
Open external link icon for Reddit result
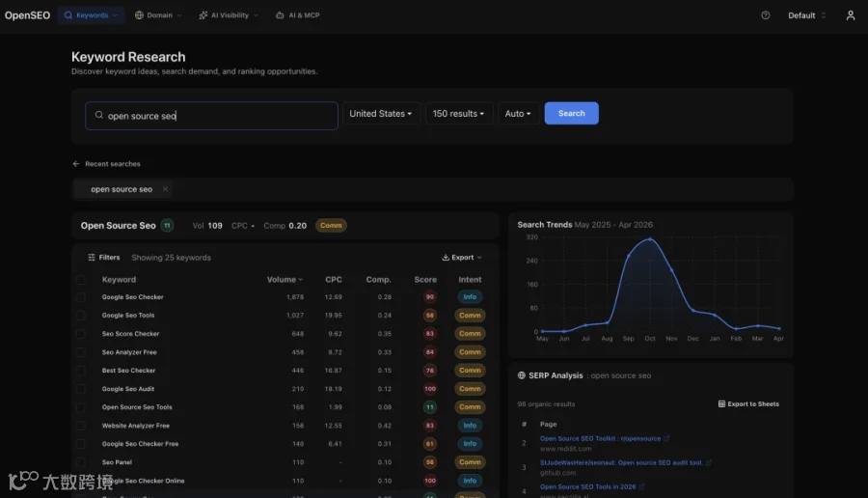666,438
